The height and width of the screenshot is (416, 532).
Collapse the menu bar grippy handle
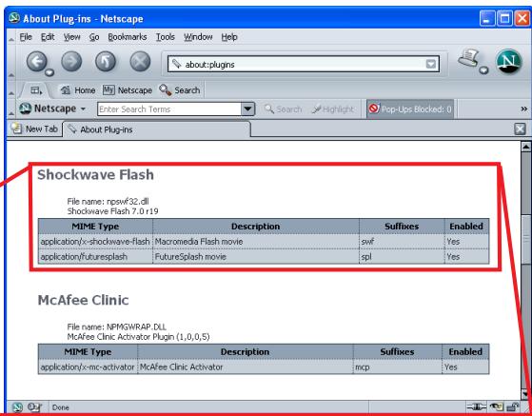tap(11, 37)
